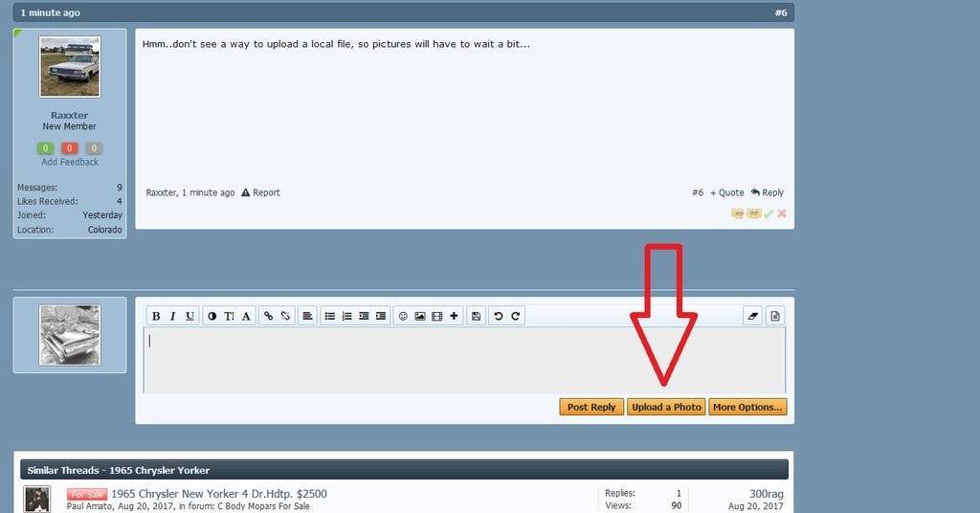Open the save draft dropdown

pos(476,316)
